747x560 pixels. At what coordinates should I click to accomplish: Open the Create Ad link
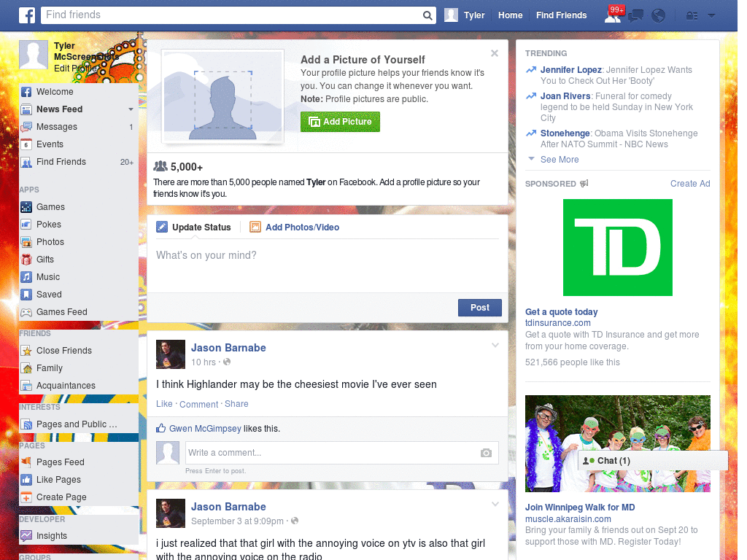tap(689, 184)
